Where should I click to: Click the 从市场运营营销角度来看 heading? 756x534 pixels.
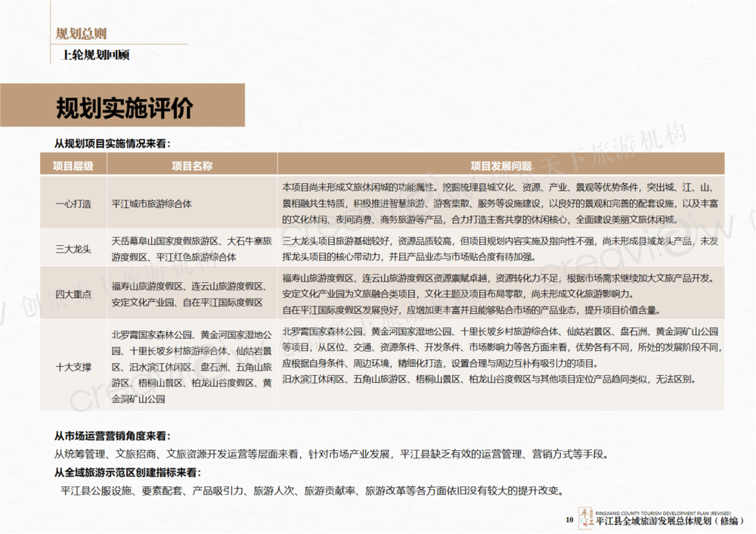[x=112, y=436]
